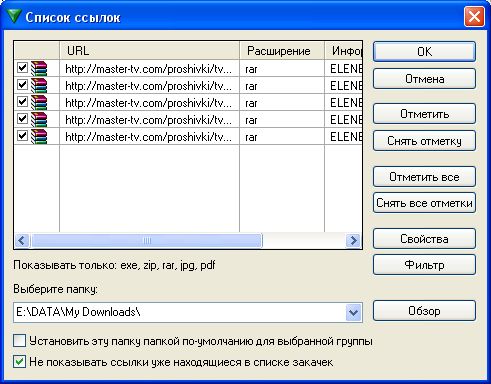491x384 pixels.
Task: Click the RAR archive icon in fourth row
Action: tap(39, 119)
